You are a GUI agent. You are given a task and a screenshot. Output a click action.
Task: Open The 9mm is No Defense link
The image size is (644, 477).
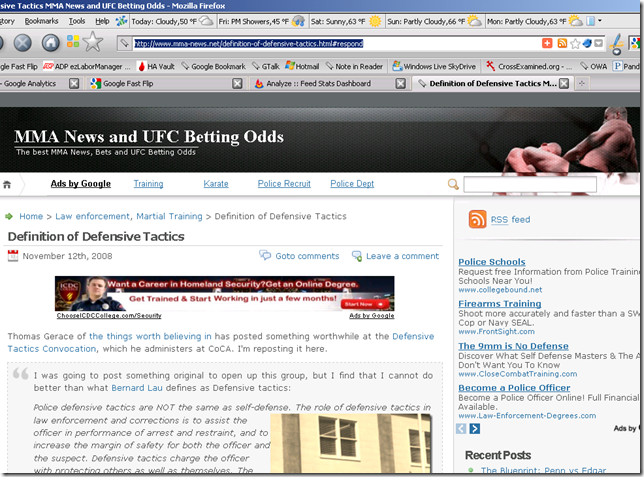point(513,346)
